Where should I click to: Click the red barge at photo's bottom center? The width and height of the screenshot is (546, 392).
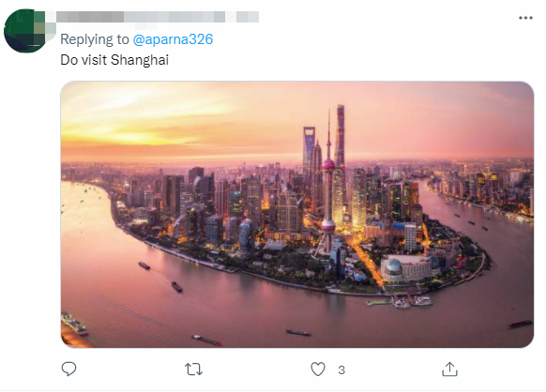coord(208,340)
